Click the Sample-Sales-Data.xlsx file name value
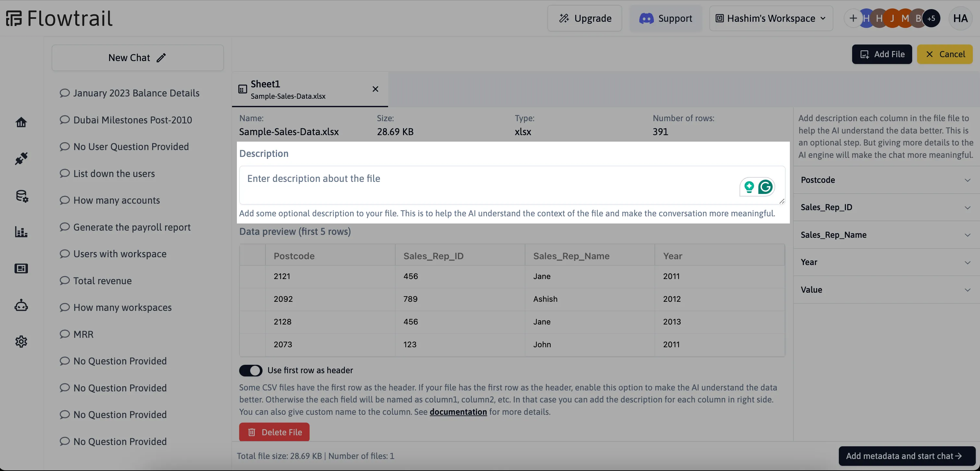This screenshot has height=471, width=980. pyautogui.click(x=289, y=132)
